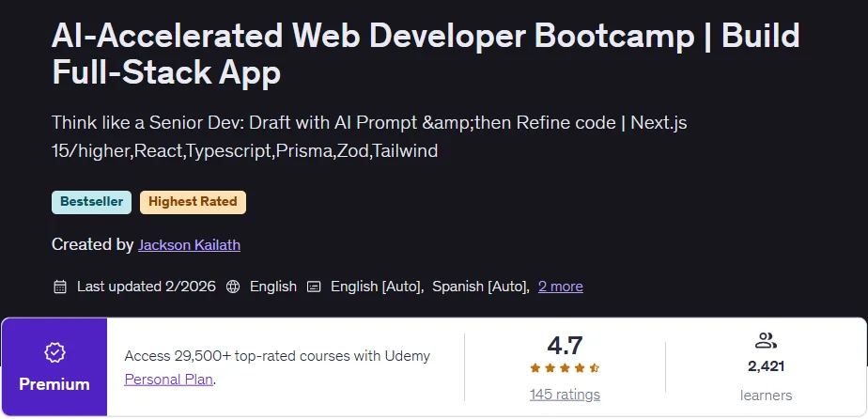Expand the '2 more' subtitles link
The image size is (868, 419).
point(560,287)
